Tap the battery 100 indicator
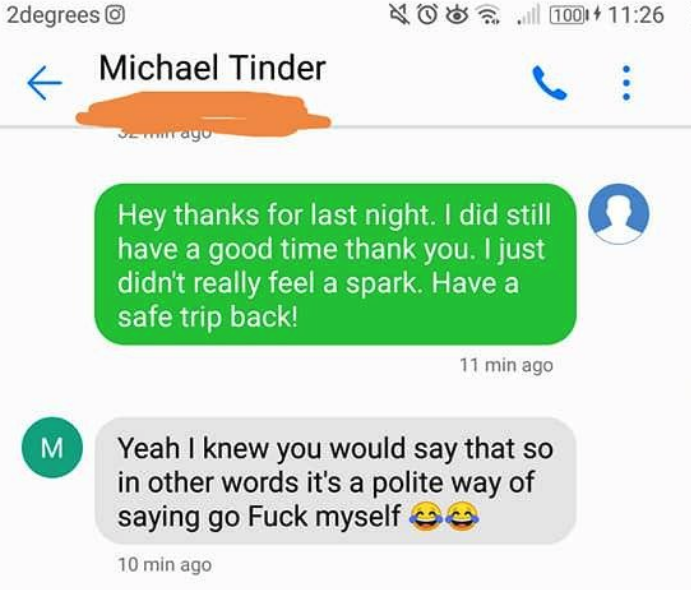691x590 pixels. pyautogui.click(x=569, y=15)
